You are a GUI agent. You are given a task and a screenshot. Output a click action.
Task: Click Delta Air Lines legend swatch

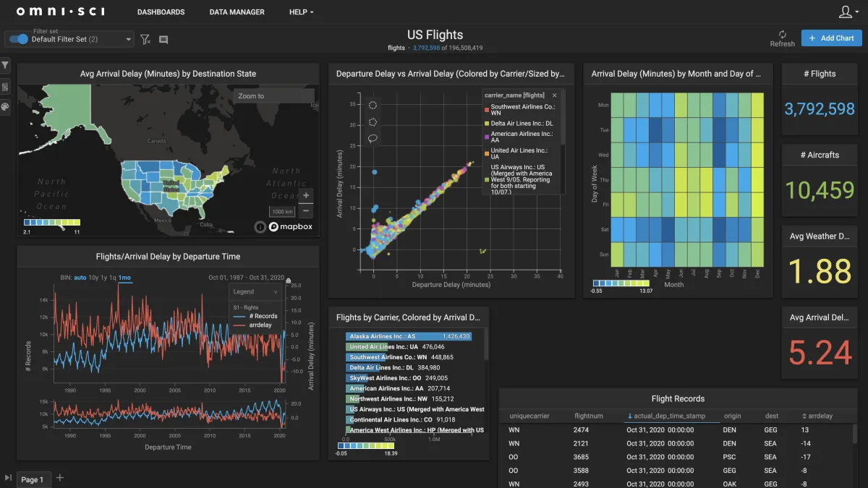click(487, 124)
